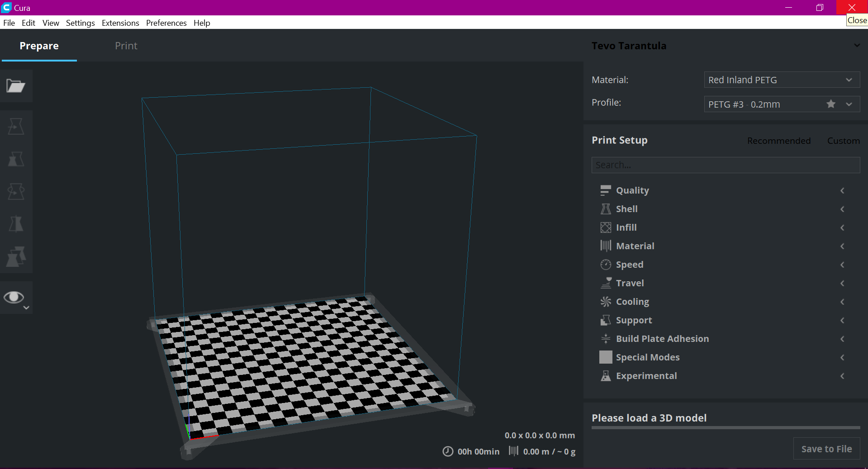
Task: Click the Speed gauge icon
Action: point(606,265)
